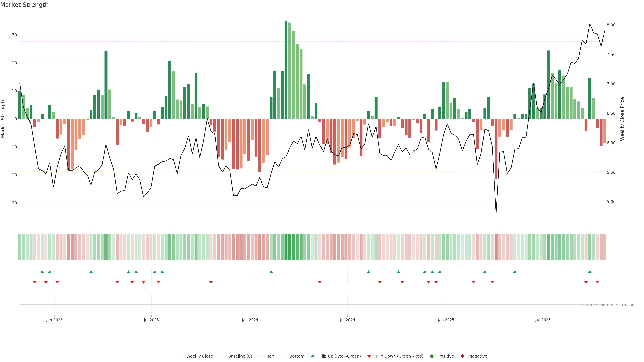Image resolution: width=644 pixels, height=362 pixels.
Task: Click the Market Strength chart title
Action: [x=24, y=5]
